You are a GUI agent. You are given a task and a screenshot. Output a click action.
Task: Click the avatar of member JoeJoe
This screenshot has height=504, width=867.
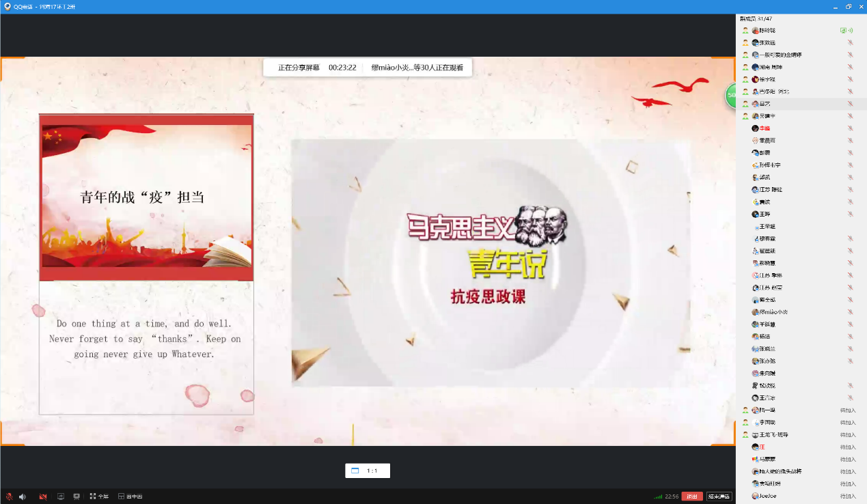click(755, 496)
